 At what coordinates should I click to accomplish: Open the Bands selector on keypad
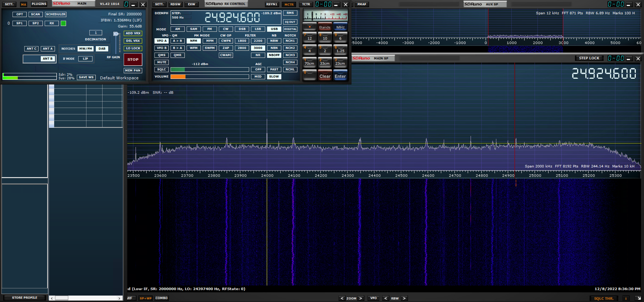(325, 27)
